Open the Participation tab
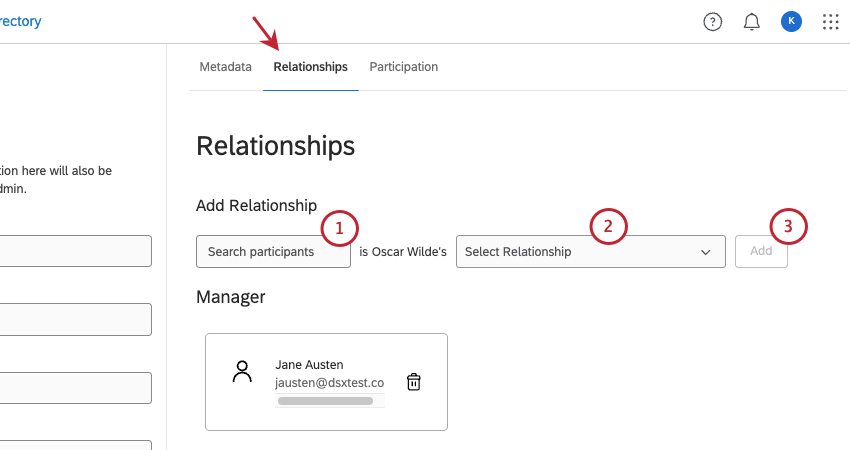Image resolution: width=850 pixels, height=450 pixels. (404, 67)
